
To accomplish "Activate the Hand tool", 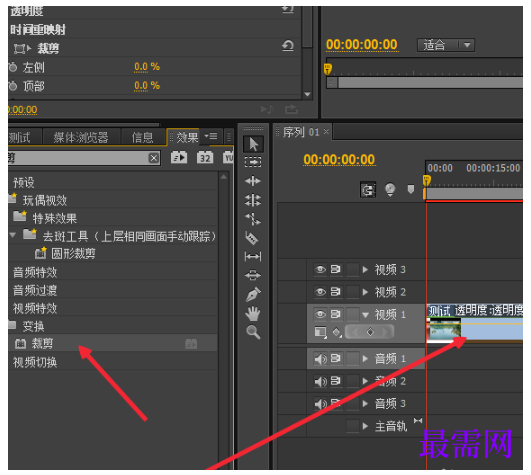I will pyautogui.click(x=253, y=314).
